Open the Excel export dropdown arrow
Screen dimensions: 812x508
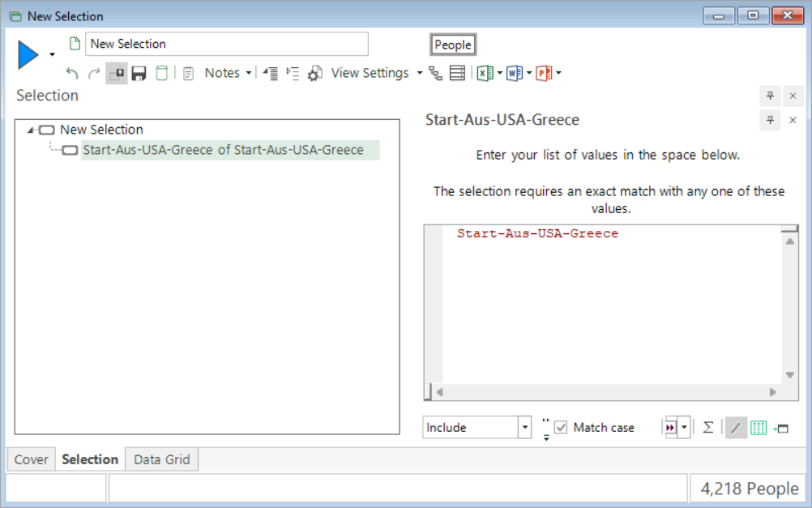500,73
